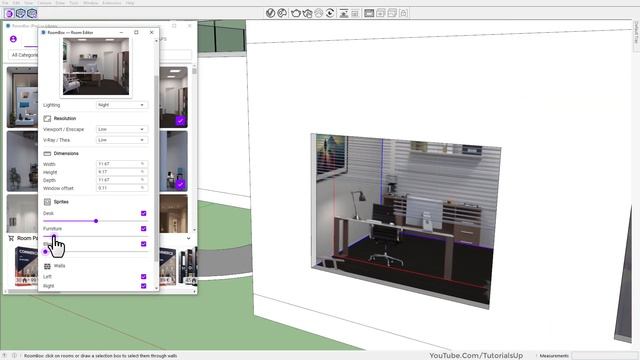The image size is (640, 360).
Task: Click the Measurements box in status bar
Action: click(x=604, y=356)
